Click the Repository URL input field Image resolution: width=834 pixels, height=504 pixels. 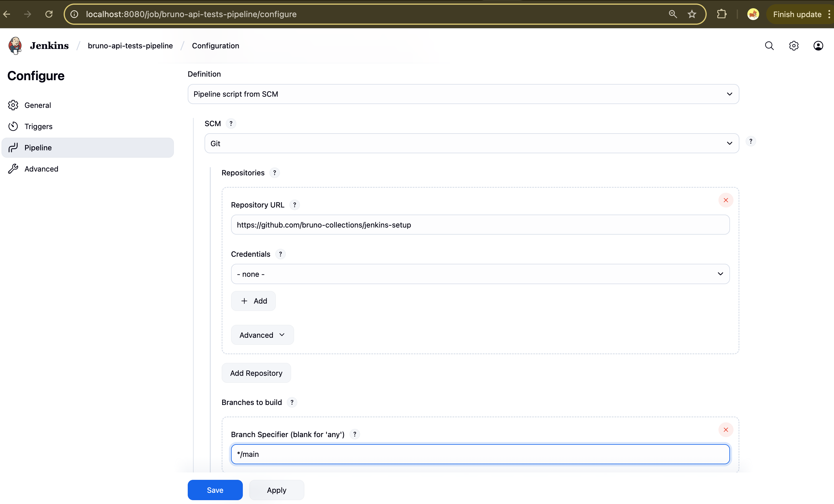point(481,224)
